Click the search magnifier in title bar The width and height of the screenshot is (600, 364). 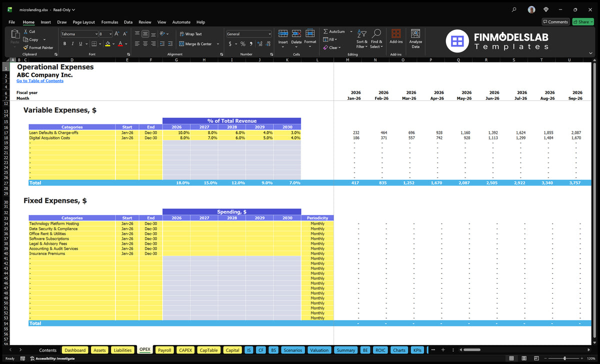click(x=514, y=9)
